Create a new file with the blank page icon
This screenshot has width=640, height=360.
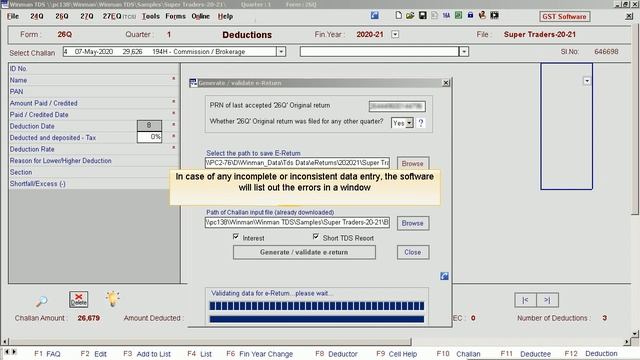pyautogui.click(x=398, y=16)
